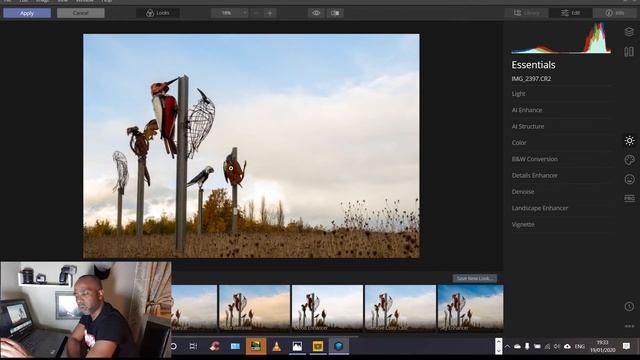
Task: Click the battery tray icon
Action: click(537, 347)
